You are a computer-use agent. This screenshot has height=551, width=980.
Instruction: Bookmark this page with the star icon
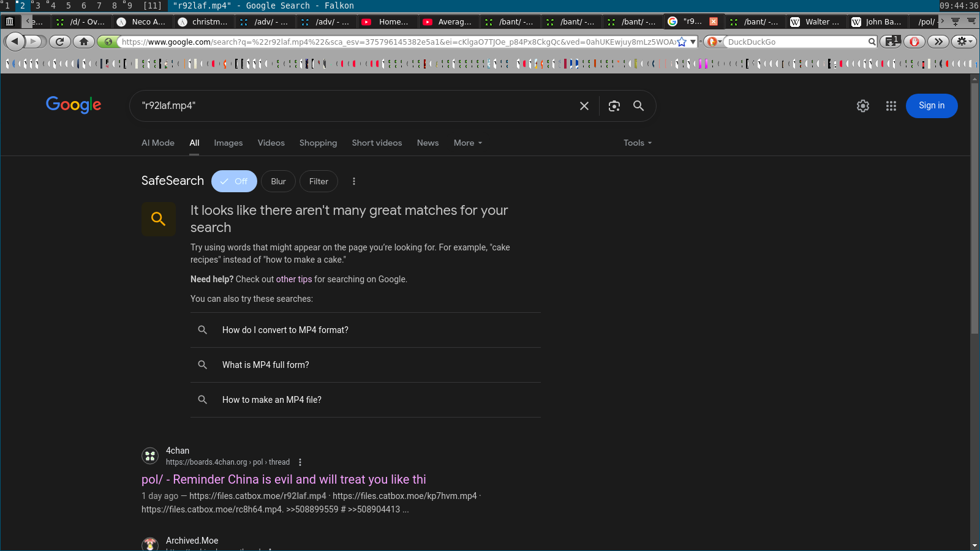point(682,42)
